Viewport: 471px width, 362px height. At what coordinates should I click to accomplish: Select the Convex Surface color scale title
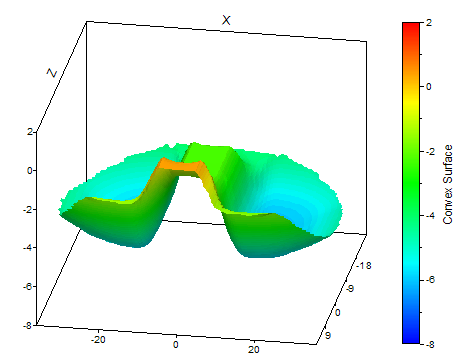(x=448, y=184)
